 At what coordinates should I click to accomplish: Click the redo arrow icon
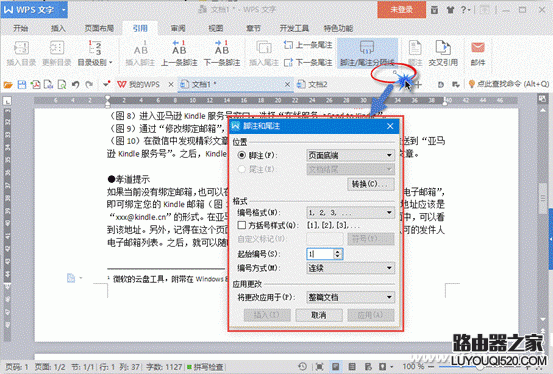tap(89, 85)
